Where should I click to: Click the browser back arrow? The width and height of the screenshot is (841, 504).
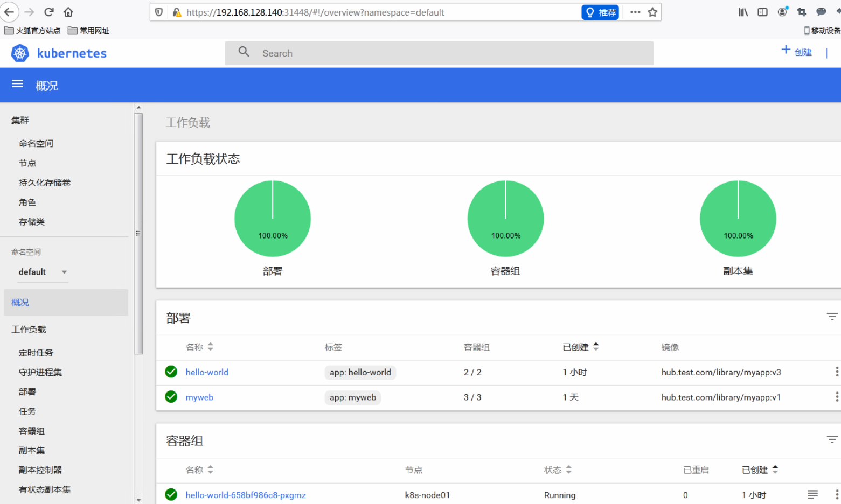point(9,12)
